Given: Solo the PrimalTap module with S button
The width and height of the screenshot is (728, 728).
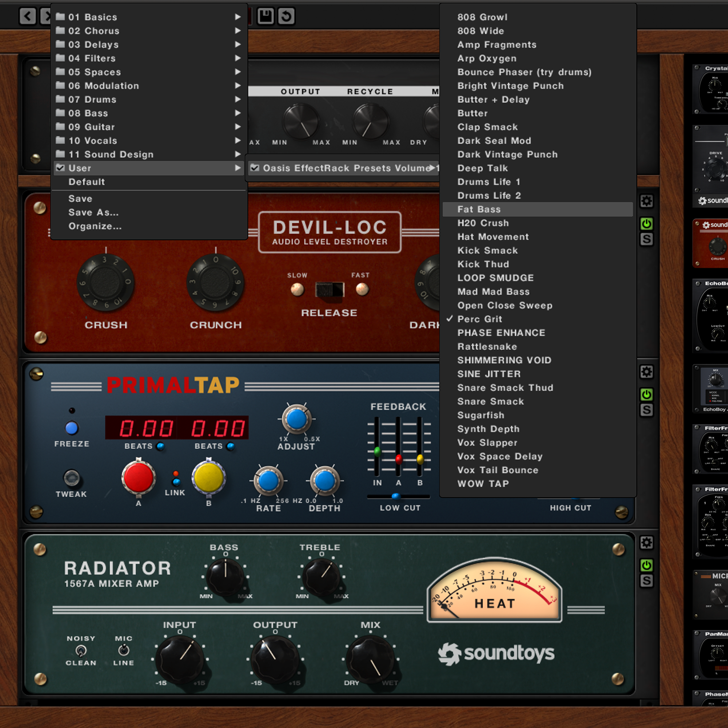Looking at the screenshot, I should [646, 410].
